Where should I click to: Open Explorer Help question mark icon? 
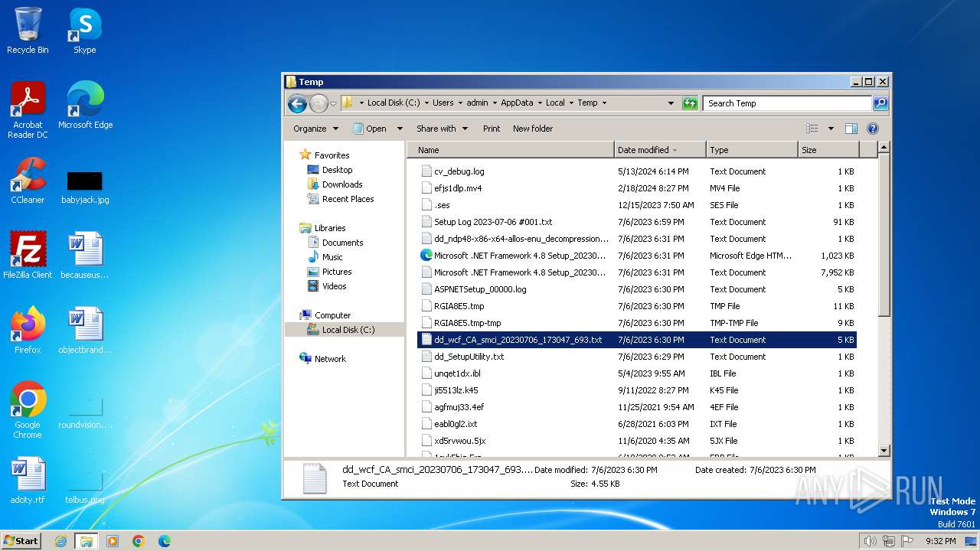(872, 129)
